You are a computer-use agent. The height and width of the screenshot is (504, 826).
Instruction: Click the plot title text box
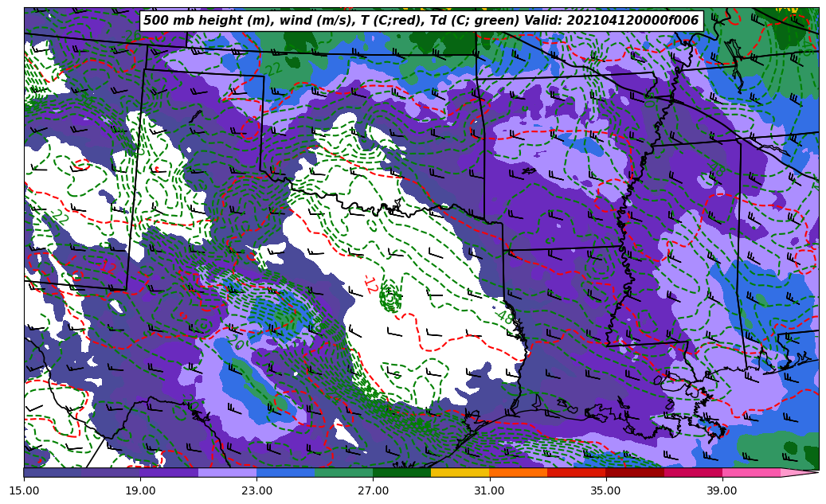click(x=421, y=21)
